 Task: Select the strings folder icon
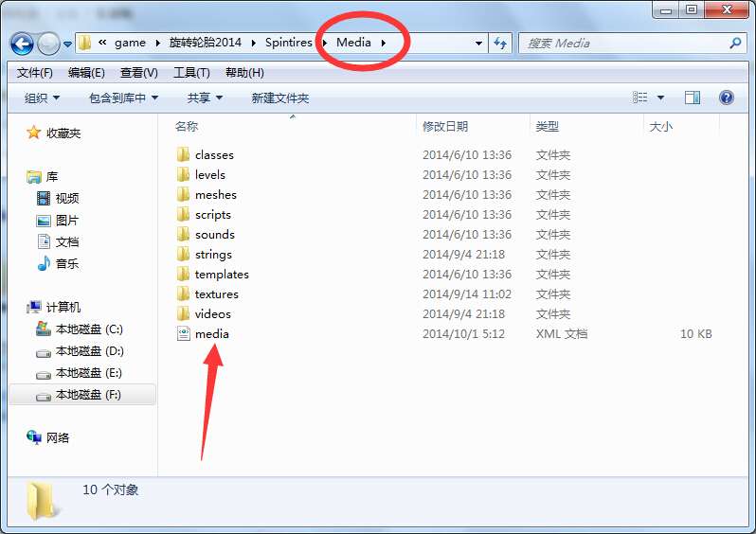coord(183,254)
